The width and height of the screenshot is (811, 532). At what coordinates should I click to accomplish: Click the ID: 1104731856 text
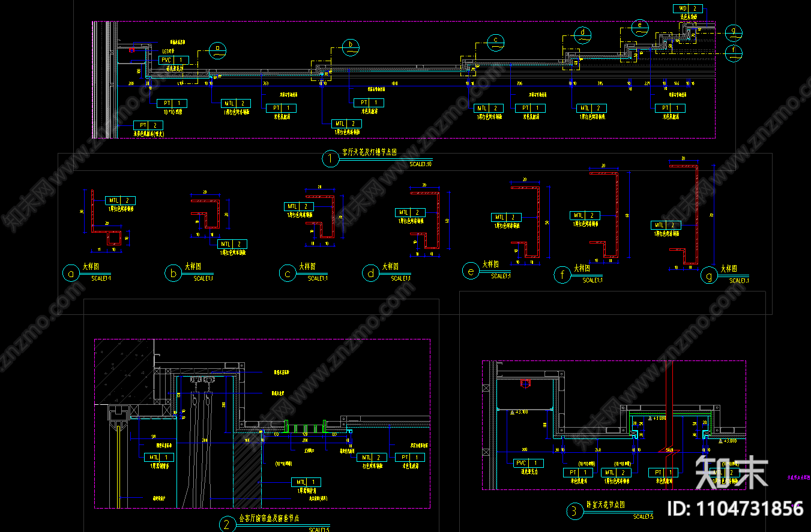(x=735, y=509)
